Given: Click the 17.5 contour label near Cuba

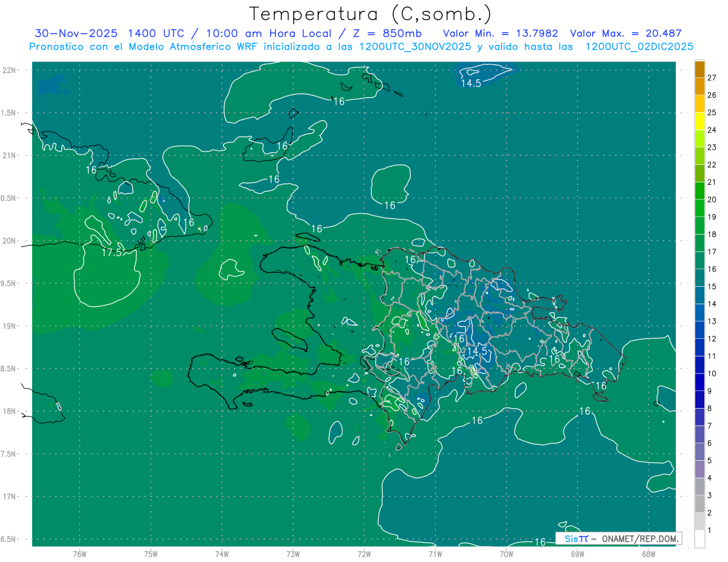Looking at the screenshot, I should tap(112, 253).
